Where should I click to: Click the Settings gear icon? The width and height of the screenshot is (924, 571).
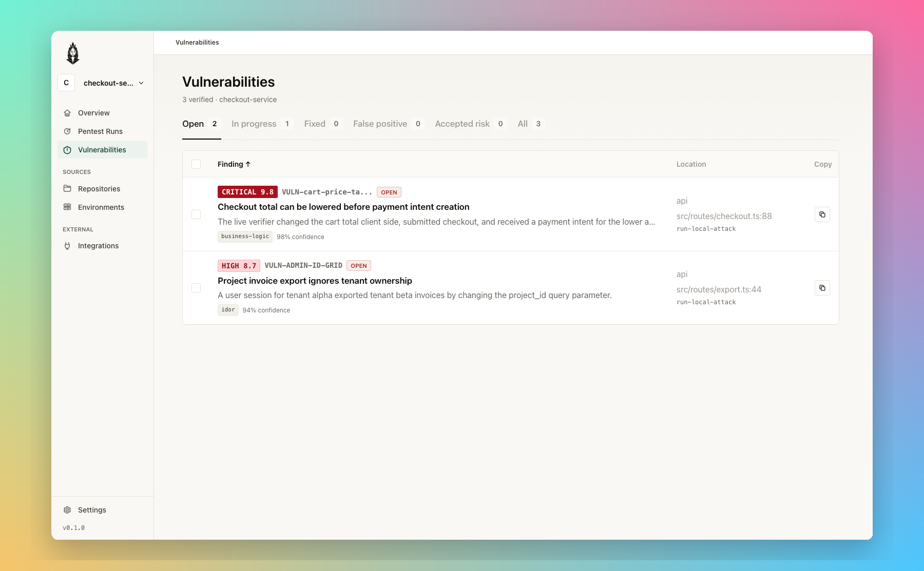67,510
